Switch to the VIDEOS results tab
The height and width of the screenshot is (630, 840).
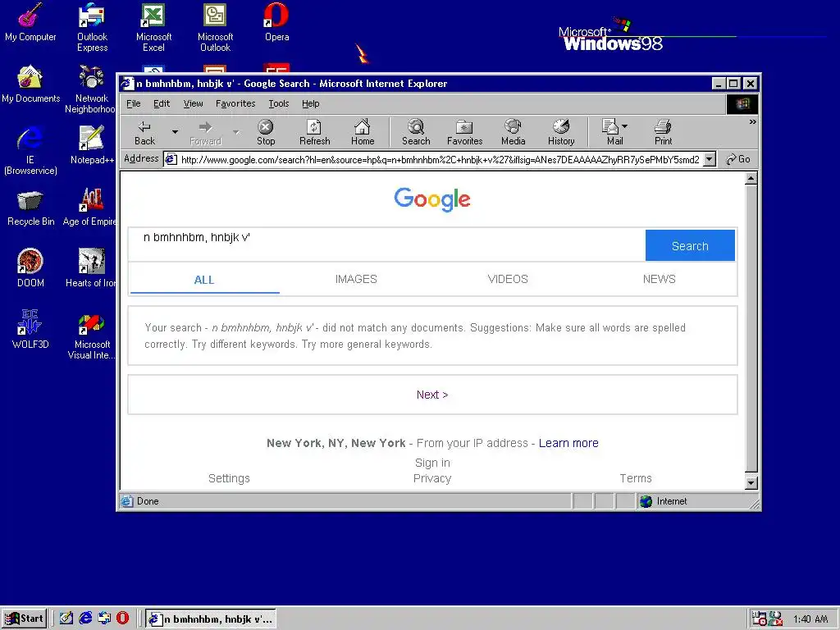point(507,279)
